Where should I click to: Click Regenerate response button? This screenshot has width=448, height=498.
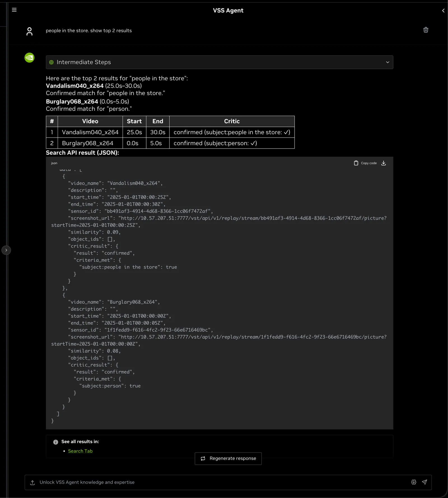pyautogui.click(x=228, y=459)
